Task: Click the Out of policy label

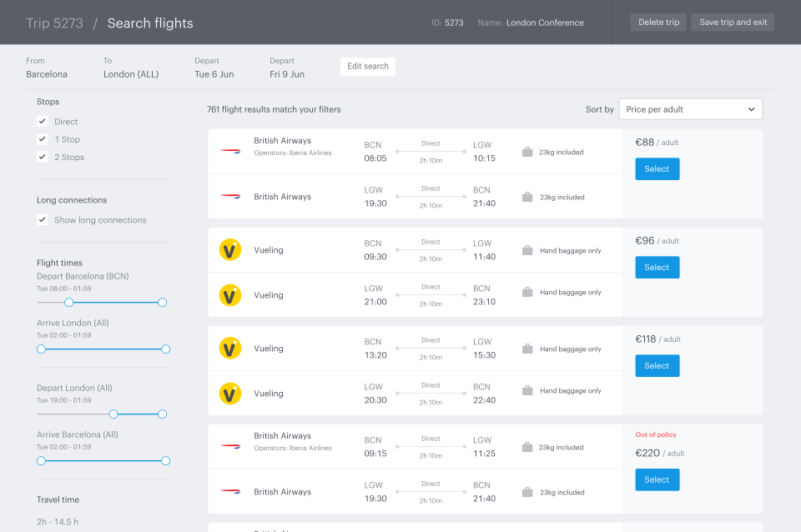Action: point(656,434)
